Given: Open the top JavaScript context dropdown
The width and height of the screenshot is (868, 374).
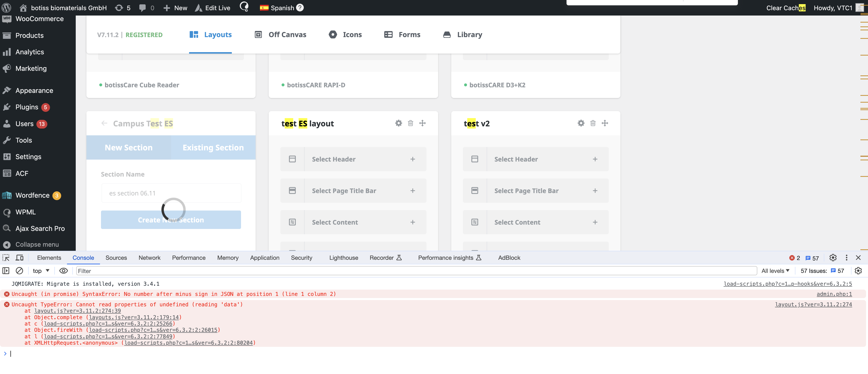Looking at the screenshot, I should 41,271.
